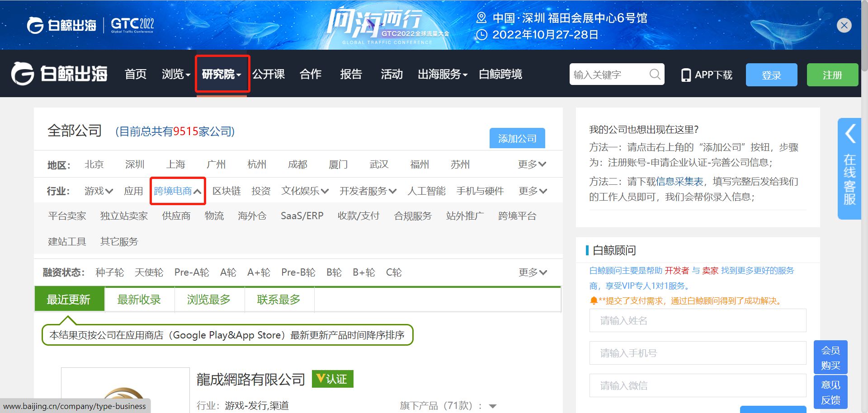Switch to the 联系最多 tab
Screen dimensions: 868x413
[279, 300]
